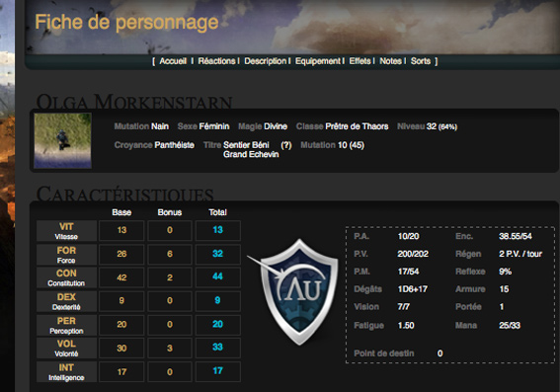The height and width of the screenshot is (392, 560).
Task: Click the Total column header
Action: click(218, 212)
